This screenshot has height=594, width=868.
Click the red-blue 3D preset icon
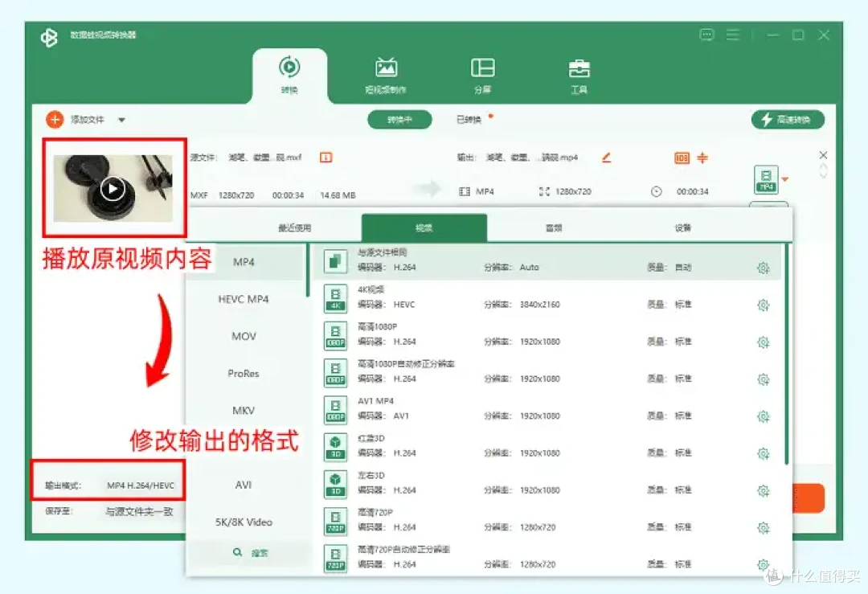click(335, 447)
